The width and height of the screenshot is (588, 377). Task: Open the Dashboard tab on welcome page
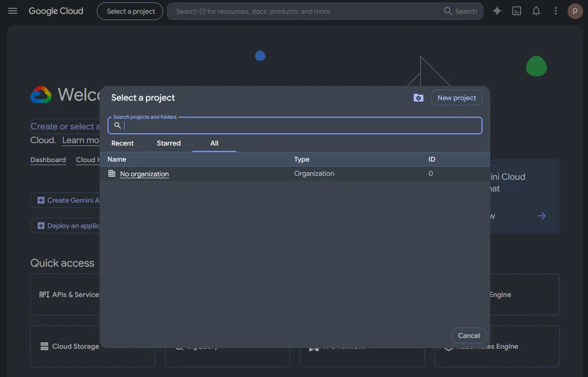[48, 160]
